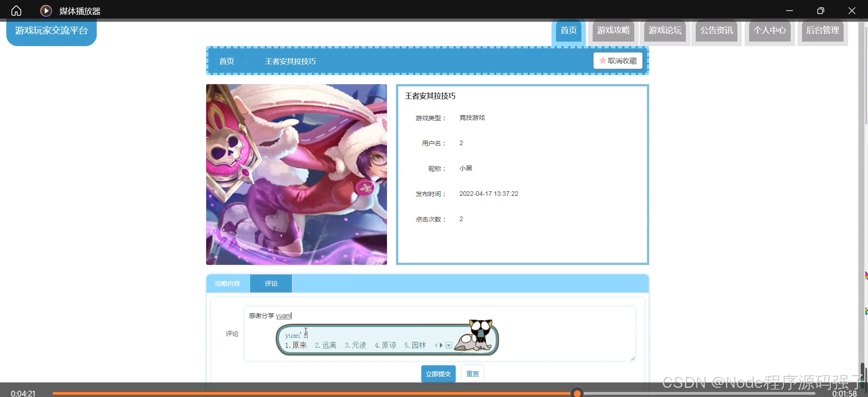Click the star icon on 取消收藏 button
The width and height of the screenshot is (868, 397).
tap(603, 61)
